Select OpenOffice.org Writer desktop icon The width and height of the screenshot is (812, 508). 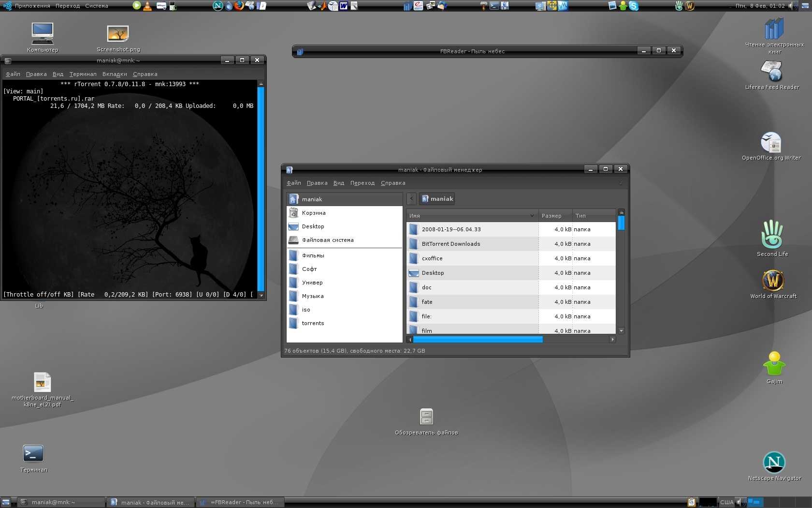[771, 143]
